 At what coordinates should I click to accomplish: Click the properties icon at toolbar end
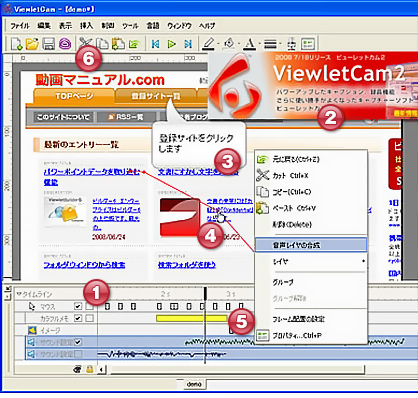coord(308,44)
